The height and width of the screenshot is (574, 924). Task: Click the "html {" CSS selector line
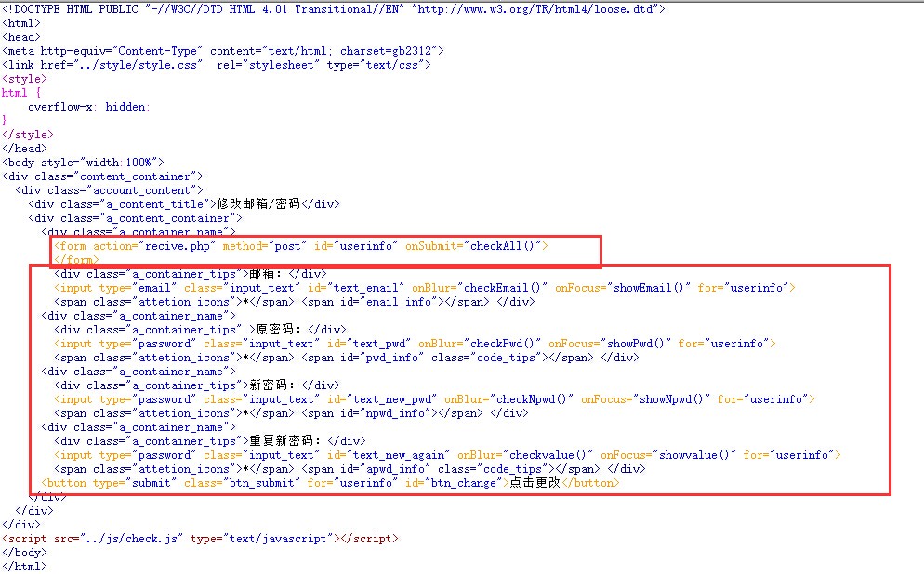21,93
